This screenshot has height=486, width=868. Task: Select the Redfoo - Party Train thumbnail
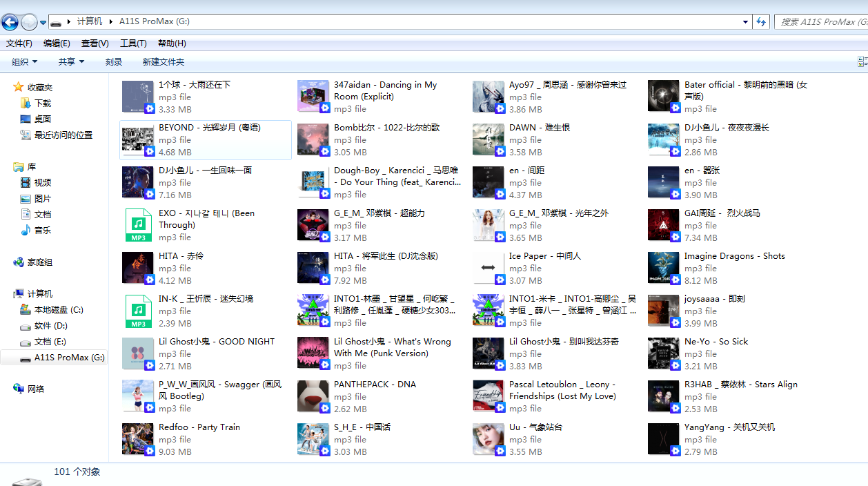(138, 439)
